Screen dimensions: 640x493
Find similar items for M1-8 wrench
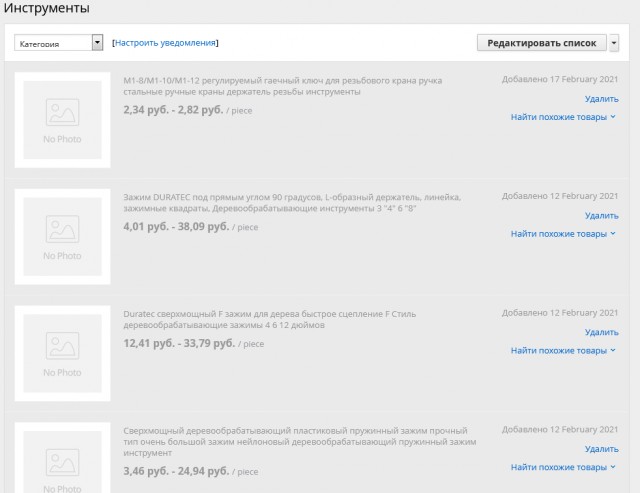(x=563, y=117)
